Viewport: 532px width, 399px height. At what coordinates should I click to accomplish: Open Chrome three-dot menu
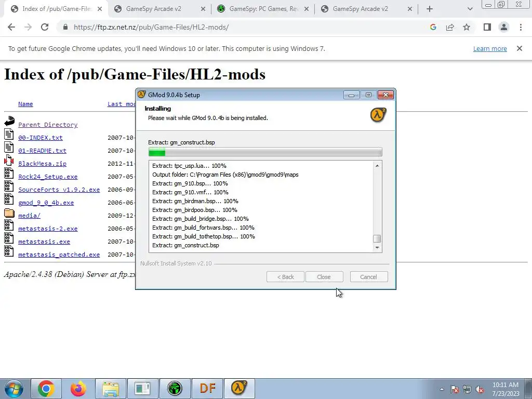(x=521, y=27)
